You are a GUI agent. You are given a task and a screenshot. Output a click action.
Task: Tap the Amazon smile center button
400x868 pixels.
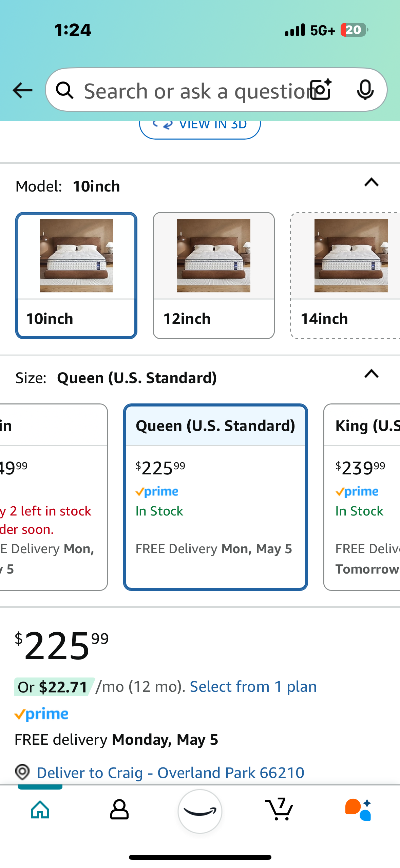tap(200, 811)
